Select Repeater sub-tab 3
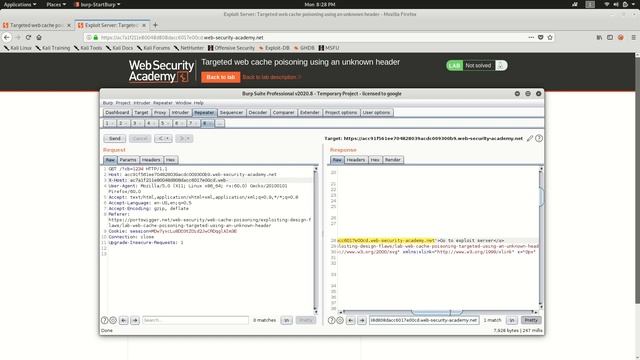640x360 pixels. point(136,123)
